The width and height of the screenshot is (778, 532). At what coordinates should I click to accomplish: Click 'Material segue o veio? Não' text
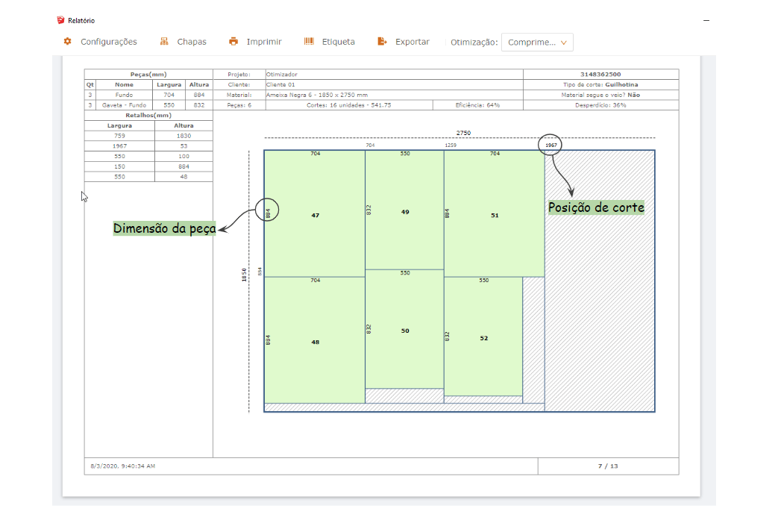click(600, 95)
